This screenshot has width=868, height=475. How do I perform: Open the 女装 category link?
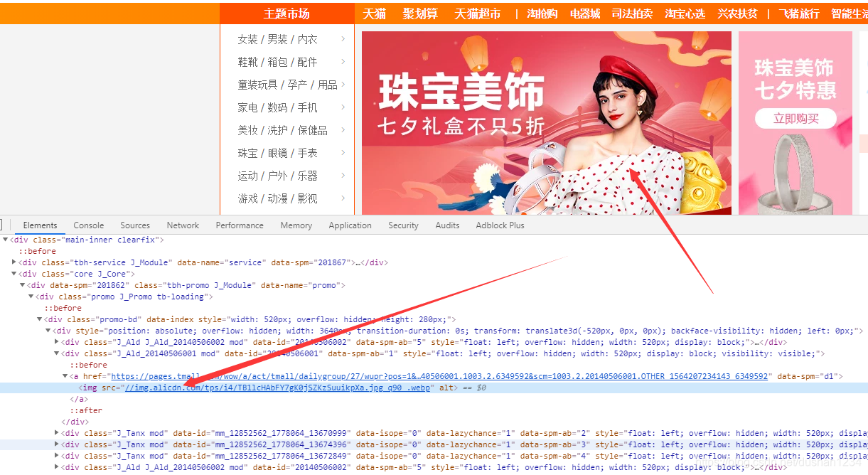tap(247, 39)
